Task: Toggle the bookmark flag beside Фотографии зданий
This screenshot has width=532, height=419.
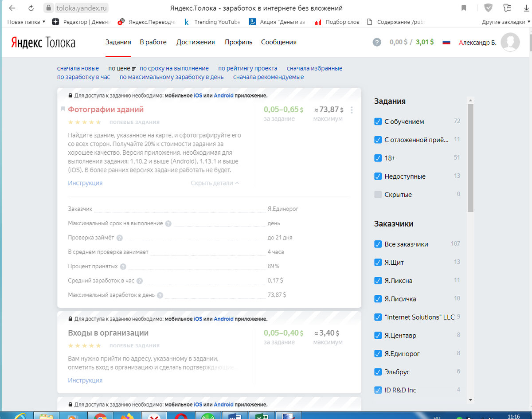Action: (x=63, y=110)
